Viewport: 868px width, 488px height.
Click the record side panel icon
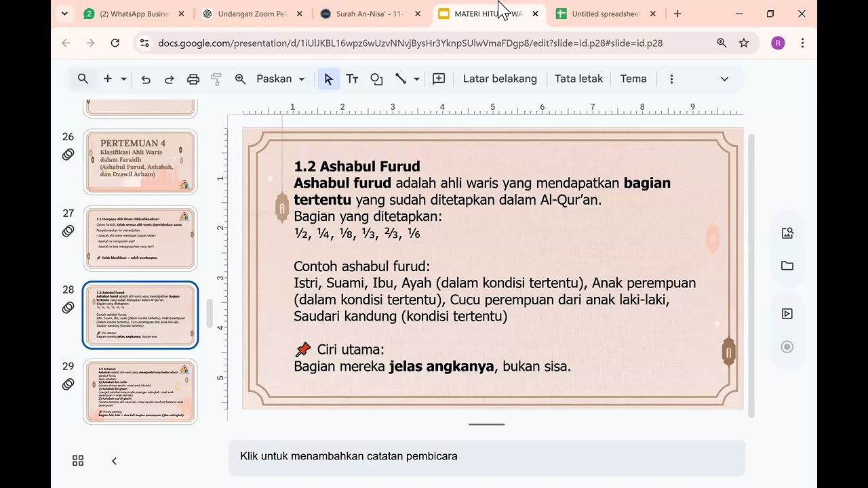(787, 347)
